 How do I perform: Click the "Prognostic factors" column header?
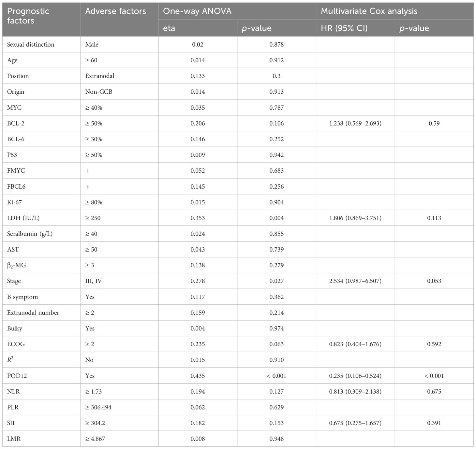[28, 16]
